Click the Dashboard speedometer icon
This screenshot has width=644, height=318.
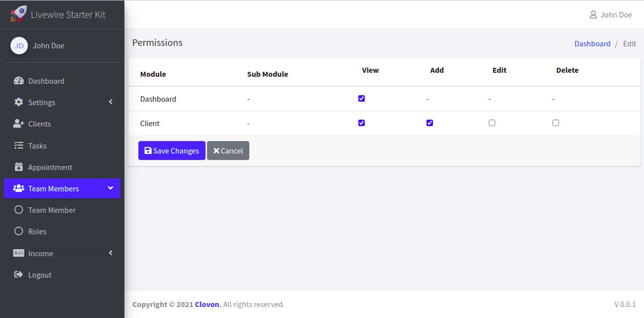point(19,81)
